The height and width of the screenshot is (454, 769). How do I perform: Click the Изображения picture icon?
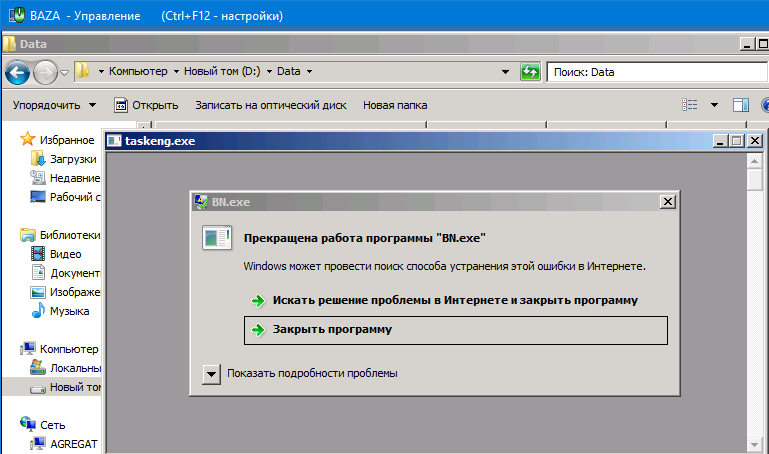[x=38, y=292]
